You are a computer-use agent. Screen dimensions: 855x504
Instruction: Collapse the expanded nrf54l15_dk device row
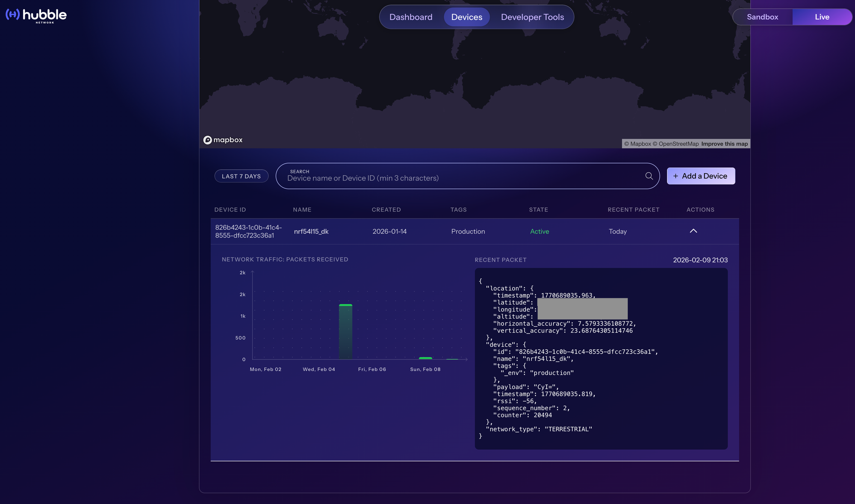click(693, 231)
